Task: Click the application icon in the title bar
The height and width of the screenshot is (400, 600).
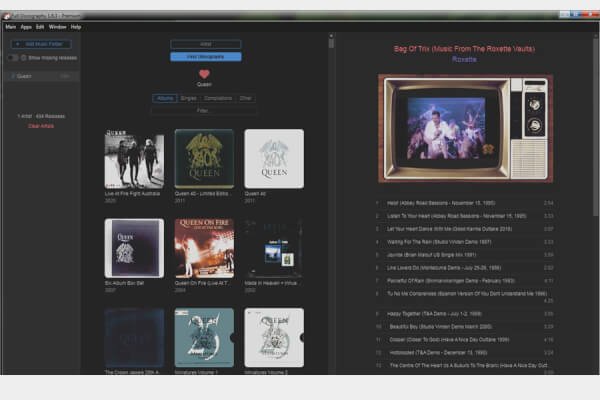Action: click(x=6, y=16)
